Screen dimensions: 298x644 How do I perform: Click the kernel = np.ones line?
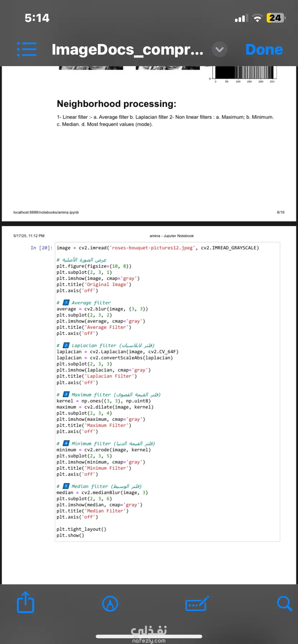point(104,401)
